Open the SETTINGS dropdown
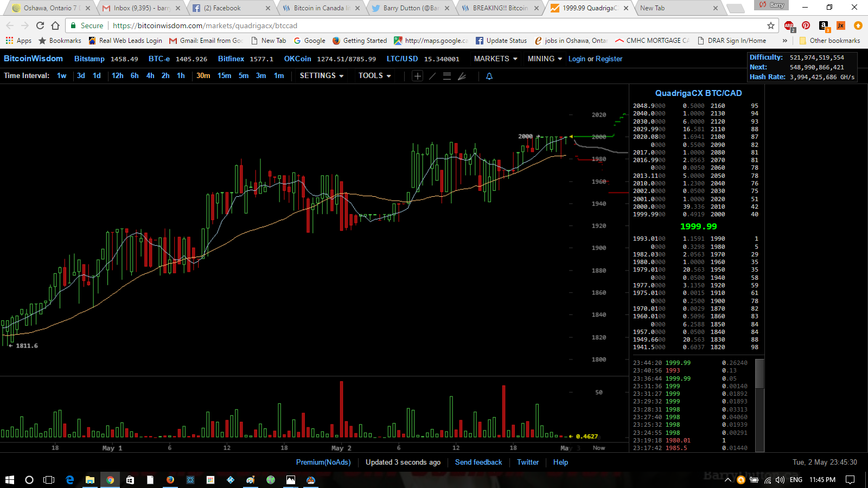Screen dimensions: 868x488 322,76
